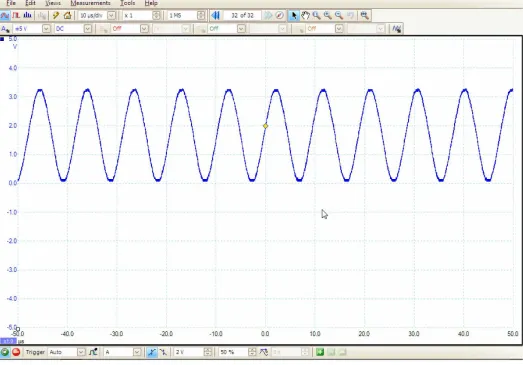523x365 pixels.
Task: Adjust the 2 V trigger threshold stepper
Action: 208,352
